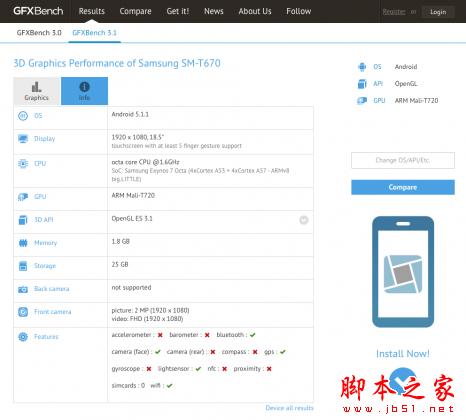Select octa core CPU @1.6GHz text
466x420 pixels.
click(x=145, y=162)
